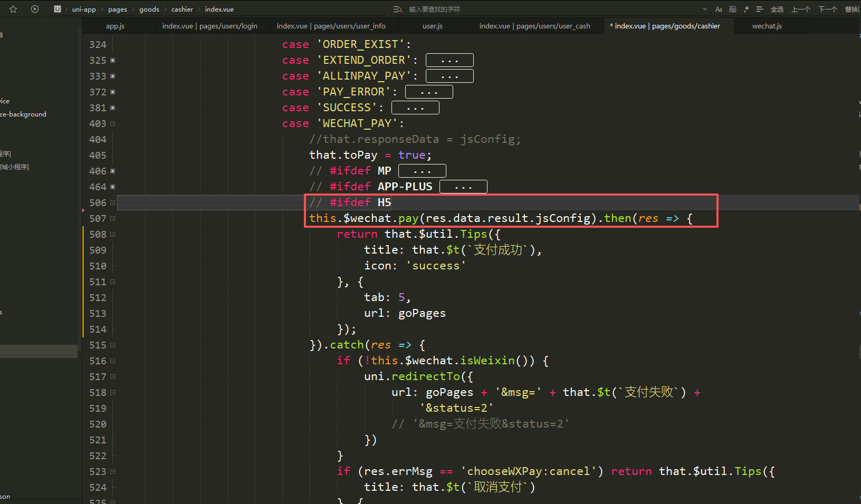Open the index.vue pages/users/login tab
The height and width of the screenshot is (504, 861).
209,26
